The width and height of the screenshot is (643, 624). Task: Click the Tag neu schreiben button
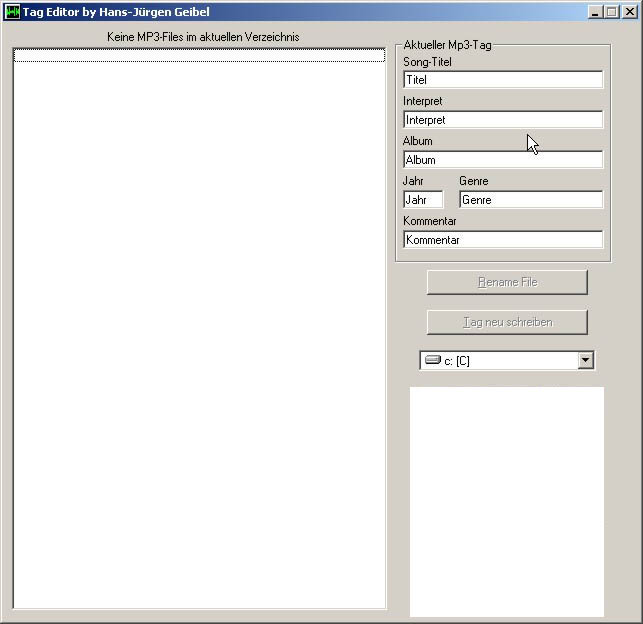[x=507, y=322]
